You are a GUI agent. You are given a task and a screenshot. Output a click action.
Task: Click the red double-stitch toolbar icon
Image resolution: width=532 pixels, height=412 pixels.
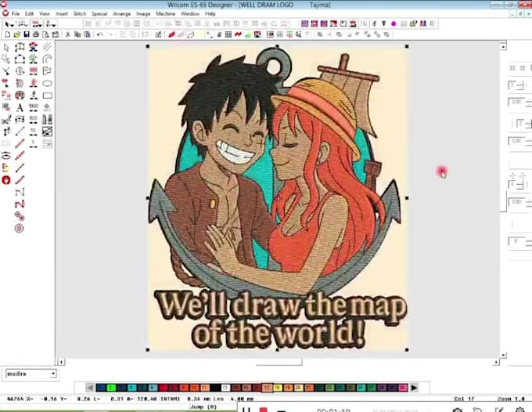click(238, 34)
